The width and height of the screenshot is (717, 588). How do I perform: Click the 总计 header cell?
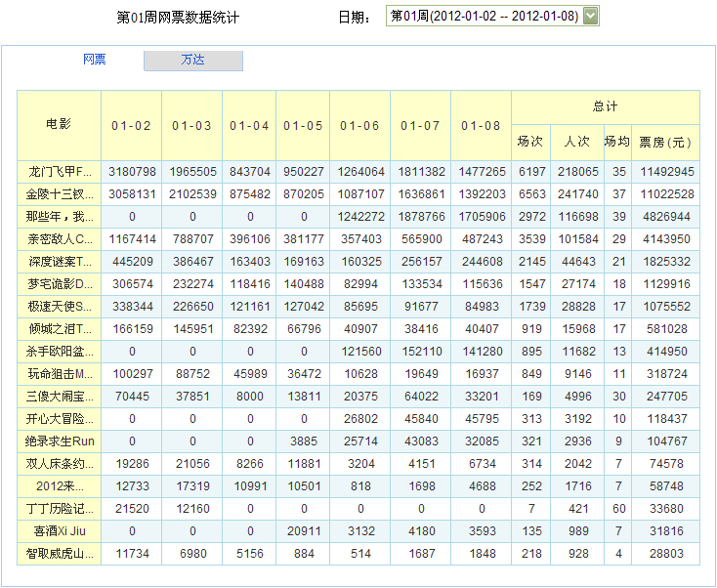(x=606, y=107)
